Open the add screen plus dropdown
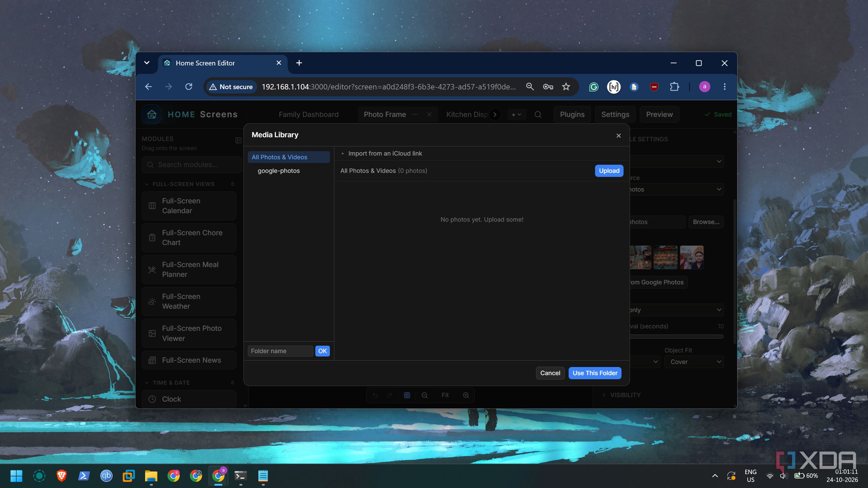Image resolution: width=868 pixels, height=488 pixels. pyautogui.click(x=516, y=115)
